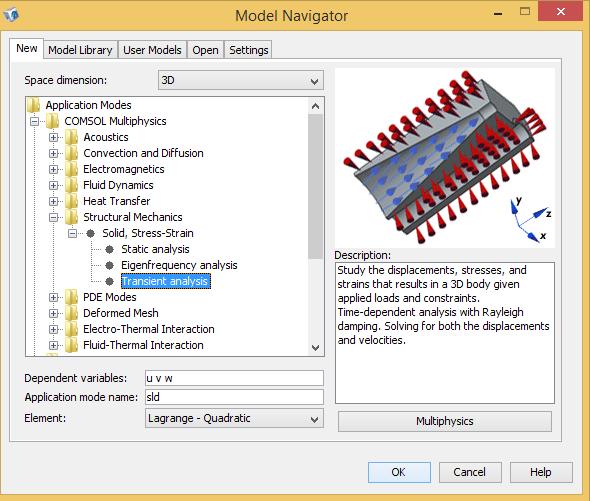Select Structural Mechanics label in tree
Screen dimensions: 590x501
(132, 217)
